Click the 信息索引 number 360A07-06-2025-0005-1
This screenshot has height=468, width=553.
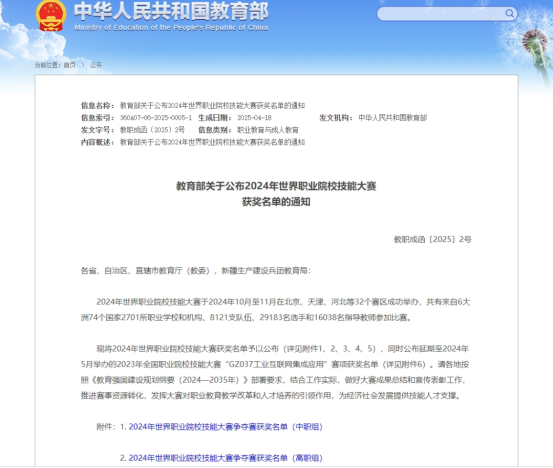(156, 118)
